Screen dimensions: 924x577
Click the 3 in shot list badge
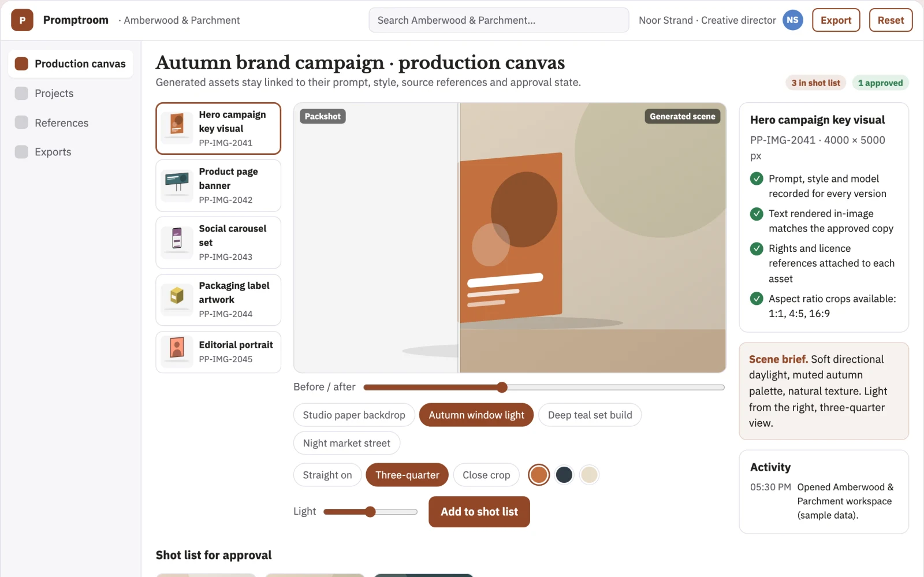pyautogui.click(x=815, y=83)
